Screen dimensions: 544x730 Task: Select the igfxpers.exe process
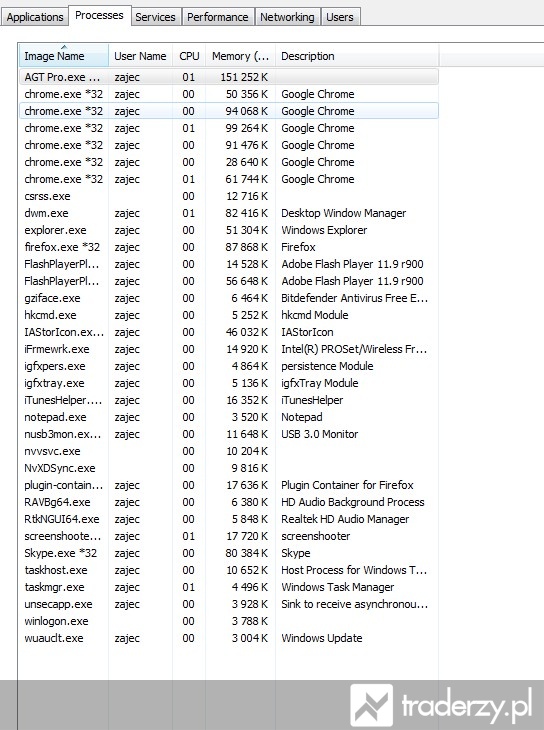click(x=229, y=366)
